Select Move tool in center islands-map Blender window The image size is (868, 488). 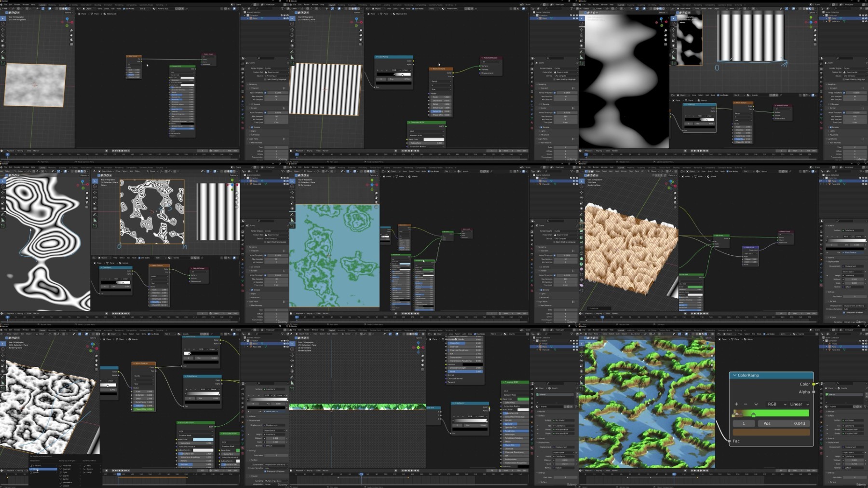click(x=292, y=193)
